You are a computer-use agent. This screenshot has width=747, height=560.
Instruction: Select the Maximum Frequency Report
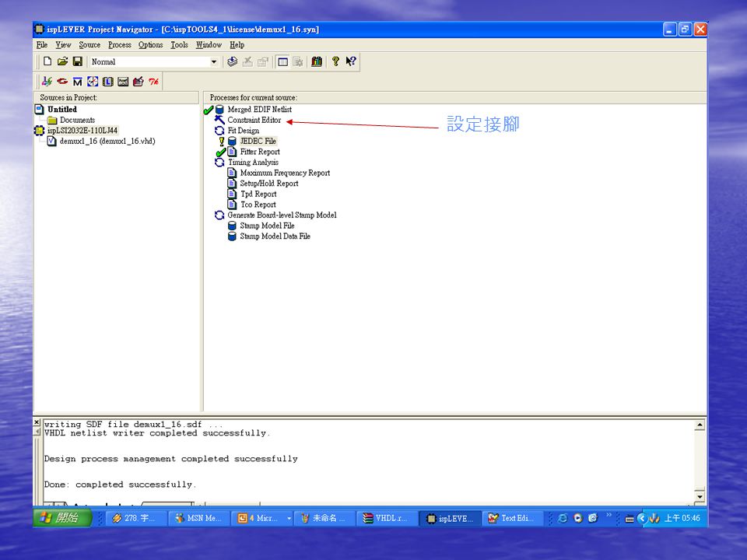285,173
